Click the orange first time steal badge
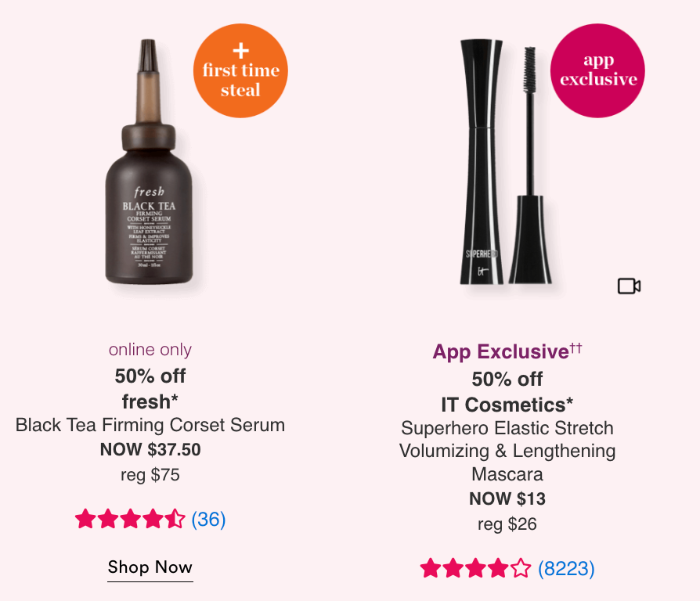Viewport: 700px width, 601px height. [x=240, y=71]
